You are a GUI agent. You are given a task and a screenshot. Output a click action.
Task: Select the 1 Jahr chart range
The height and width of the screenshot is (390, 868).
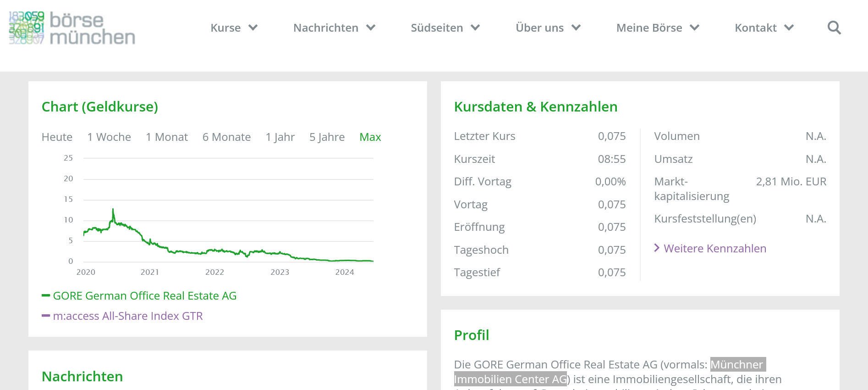(x=280, y=137)
